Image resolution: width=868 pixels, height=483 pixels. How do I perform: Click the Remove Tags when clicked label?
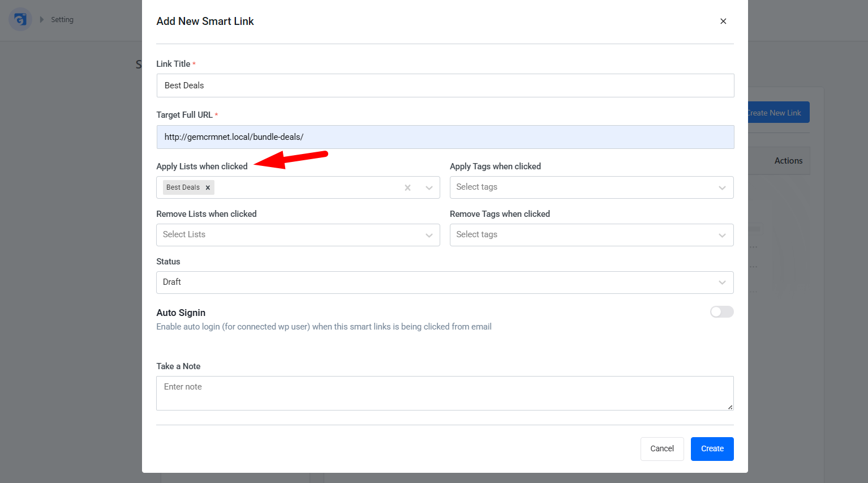[x=500, y=214]
